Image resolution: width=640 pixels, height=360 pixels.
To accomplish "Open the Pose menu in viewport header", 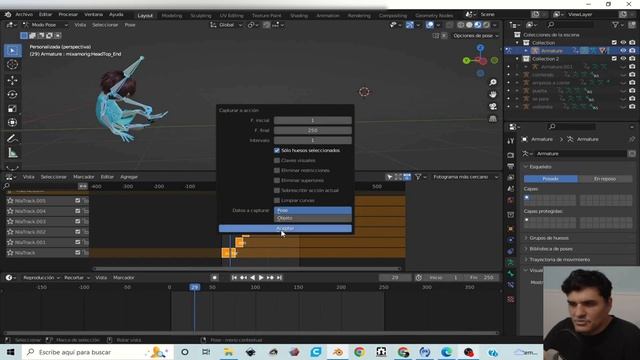I will (130, 25).
